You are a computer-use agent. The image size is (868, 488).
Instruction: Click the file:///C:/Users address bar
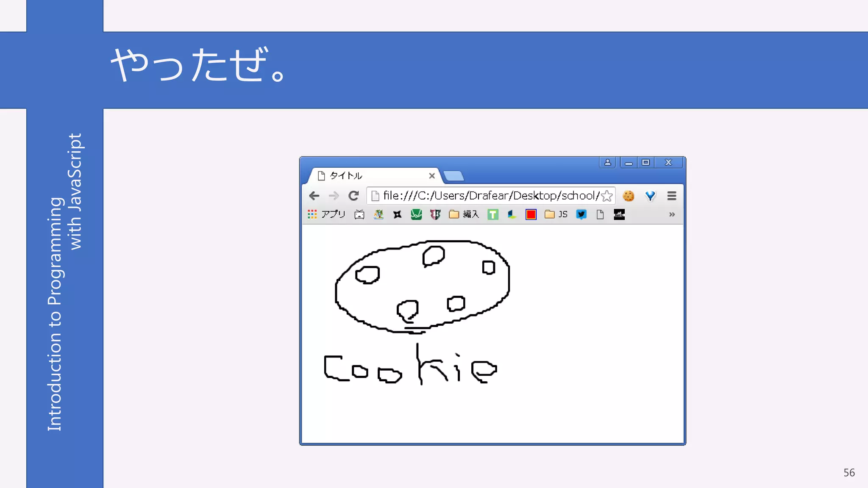coord(491,196)
